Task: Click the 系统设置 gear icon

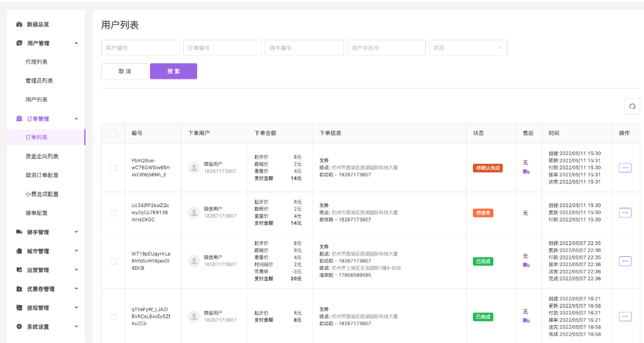Action: coord(19,327)
